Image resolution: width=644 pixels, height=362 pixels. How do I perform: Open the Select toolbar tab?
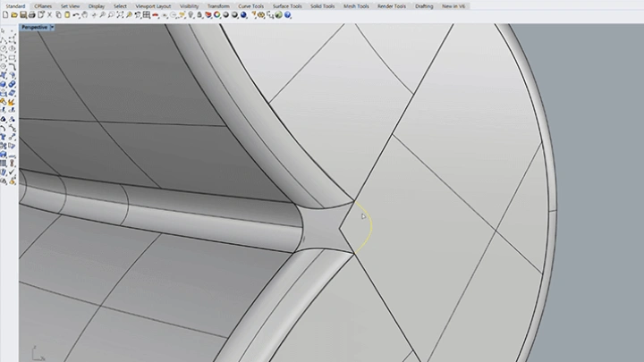pos(120,6)
